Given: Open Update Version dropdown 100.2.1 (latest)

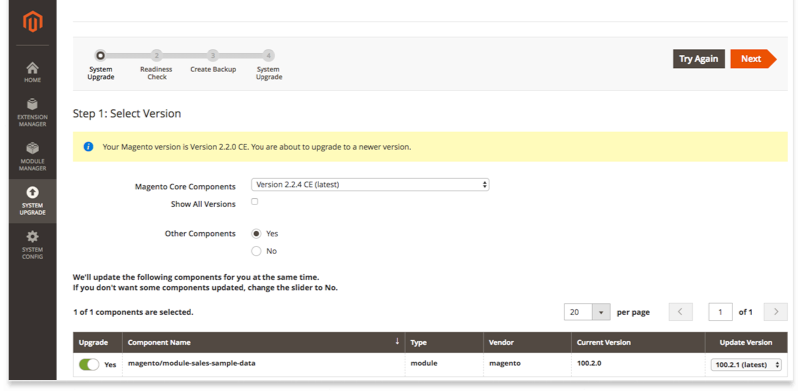Looking at the screenshot, I should pyautogui.click(x=746, y=365).
